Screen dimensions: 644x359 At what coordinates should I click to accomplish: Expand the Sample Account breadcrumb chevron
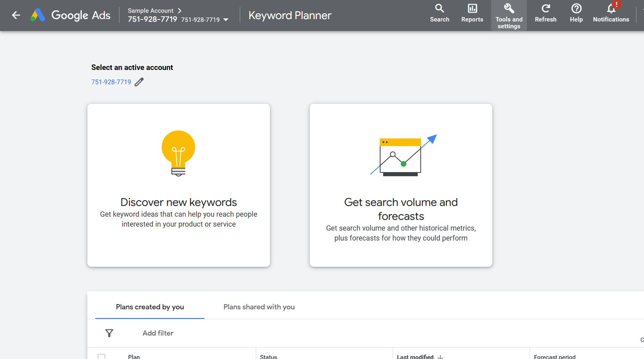click(179, 11)
